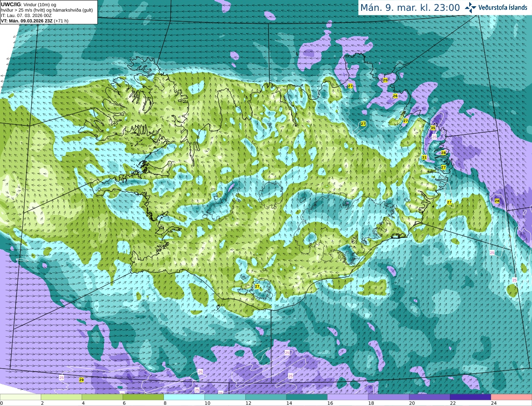The height and width of the screenshot is (406, 532).
Task: Click the yellow 29 gust marker
Action: click(x=81, y=380)
